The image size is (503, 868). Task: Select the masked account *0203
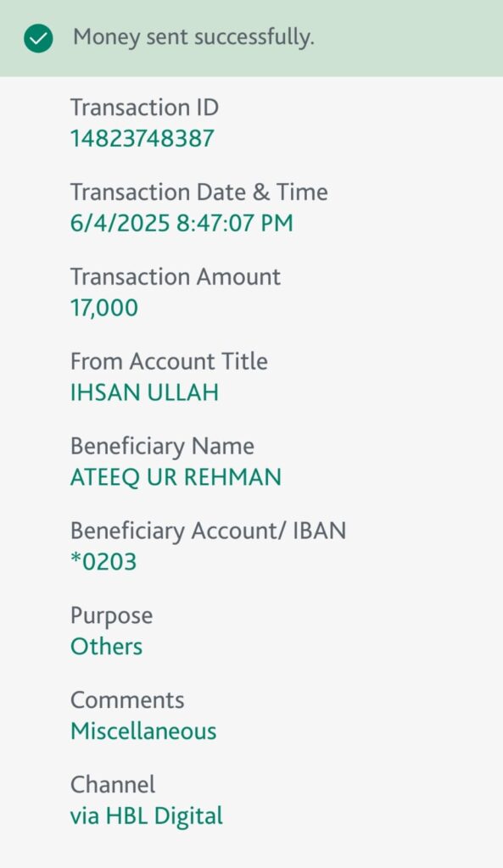coord(103,562)
